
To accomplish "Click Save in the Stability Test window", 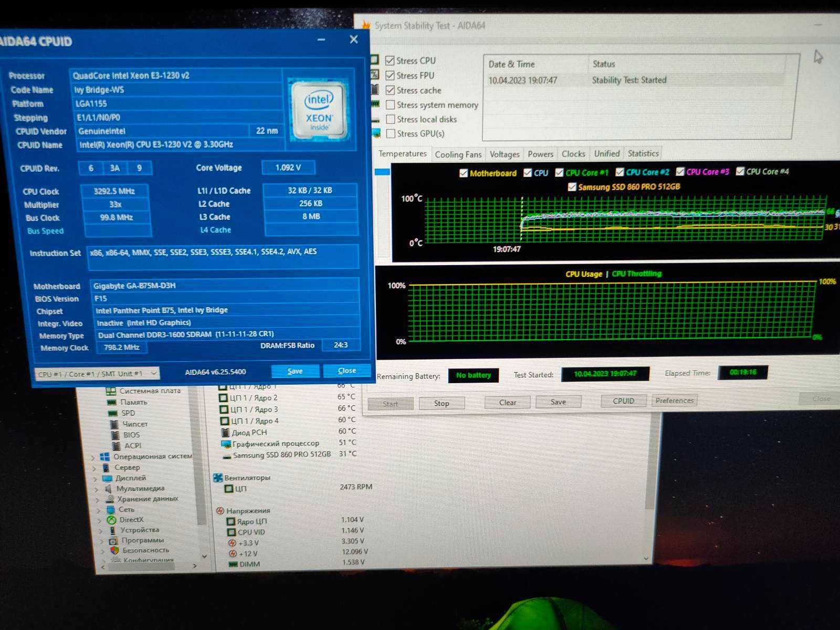I will coord(558,402).
